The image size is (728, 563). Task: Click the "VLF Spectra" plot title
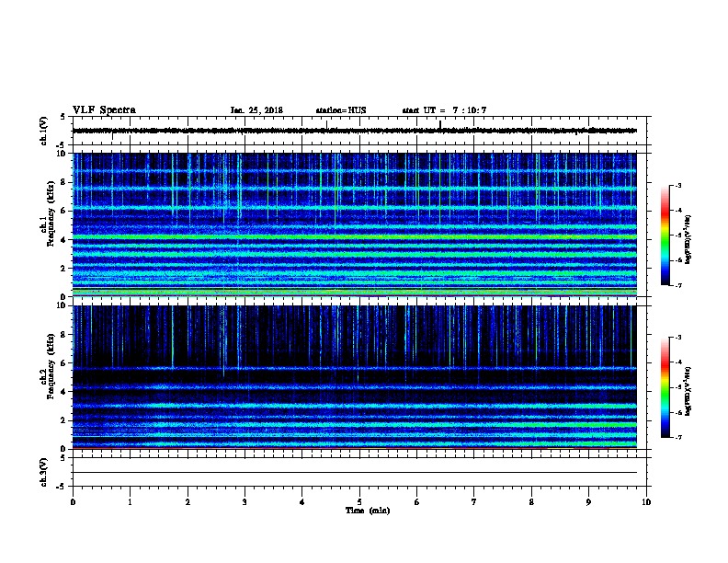(104, 110)
